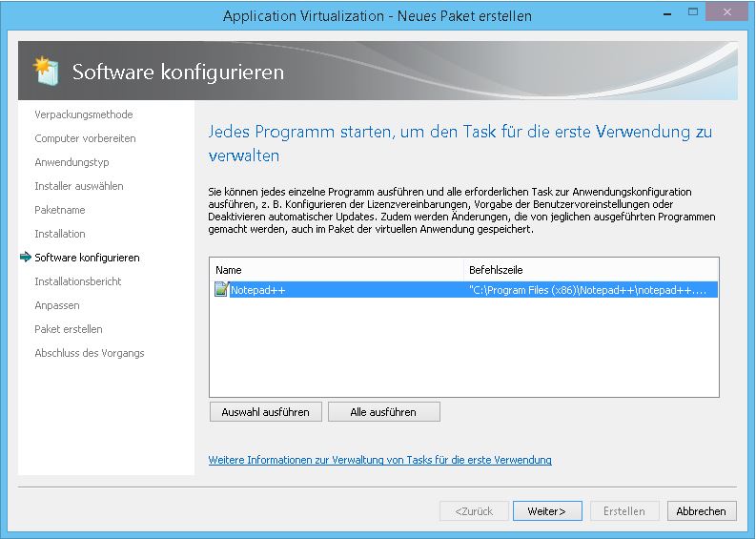Screen dimensions: 756x539
Task: Go to the Installation step
Action: point(60,234)
